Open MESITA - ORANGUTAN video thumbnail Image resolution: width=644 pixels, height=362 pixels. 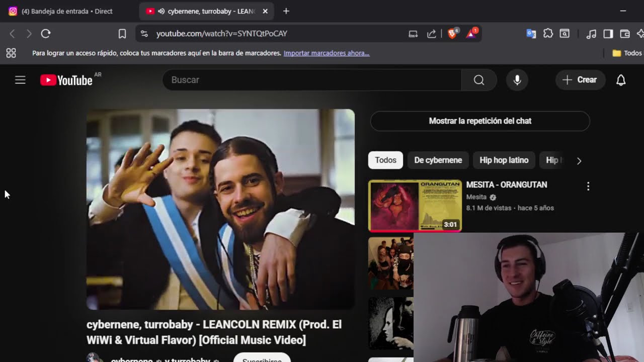pos(415,206)
